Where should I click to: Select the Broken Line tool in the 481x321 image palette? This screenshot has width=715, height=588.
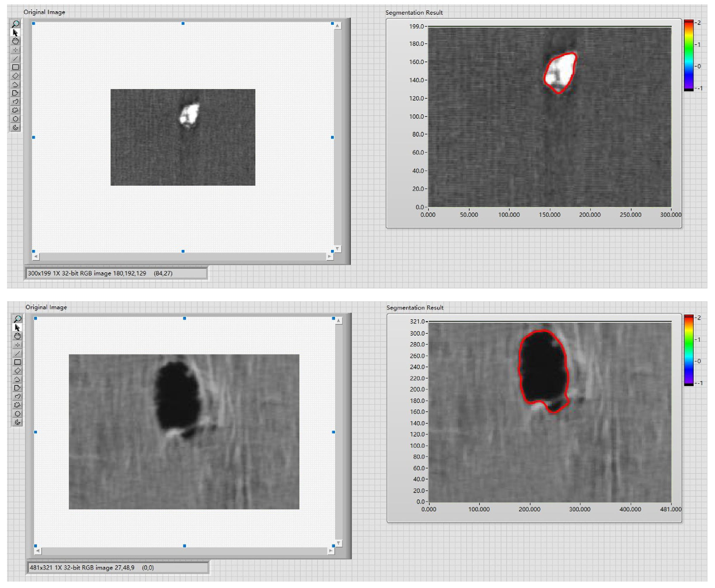[x=18, y=379]
